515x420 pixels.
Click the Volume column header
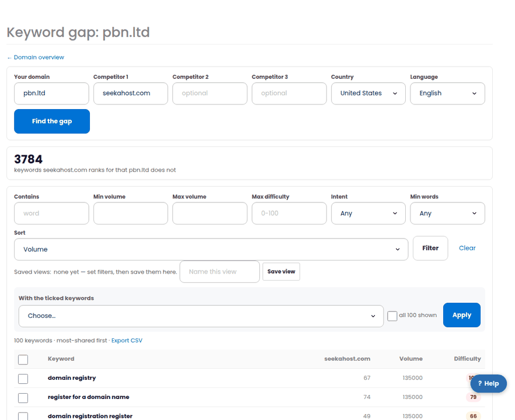point(411,359)
